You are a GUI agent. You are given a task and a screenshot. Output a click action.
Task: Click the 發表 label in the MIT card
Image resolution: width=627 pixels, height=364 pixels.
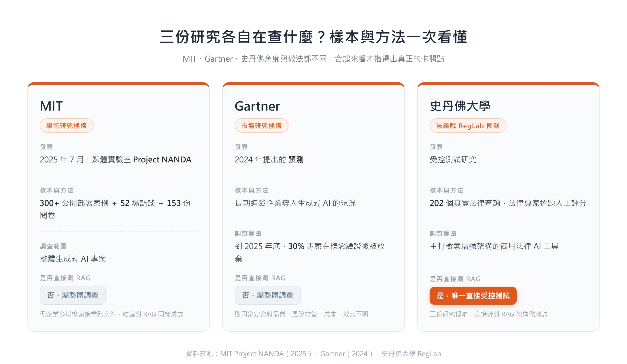[46, 147]
